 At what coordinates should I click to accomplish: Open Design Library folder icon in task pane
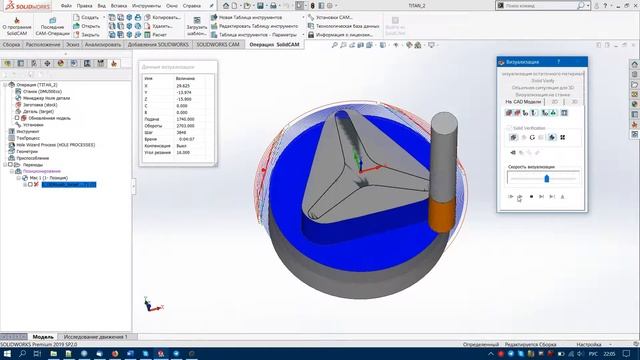(634, 84)
